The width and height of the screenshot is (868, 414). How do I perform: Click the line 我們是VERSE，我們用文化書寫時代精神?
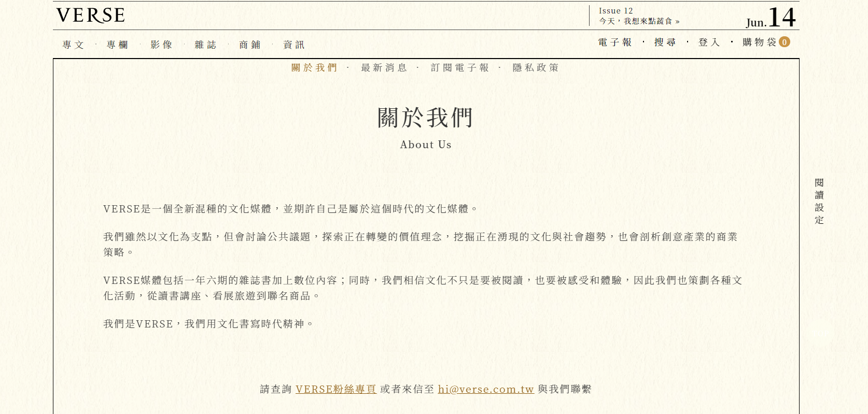[x=208, y=324]
